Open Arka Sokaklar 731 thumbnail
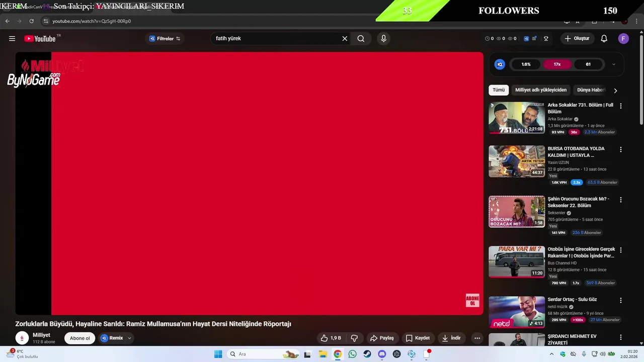This screenshot has height=362, width=644. (517, 118)
